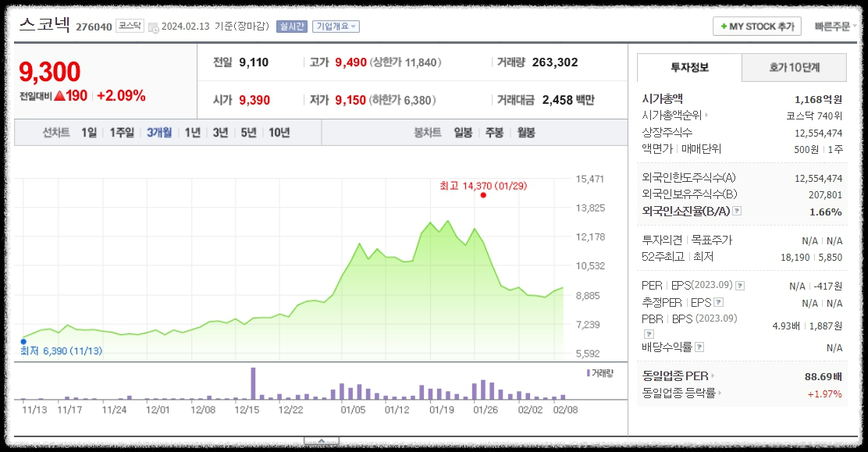Click the stock name 스코넥
Screen dimensions: 868x452
click(x=44, y=25)
